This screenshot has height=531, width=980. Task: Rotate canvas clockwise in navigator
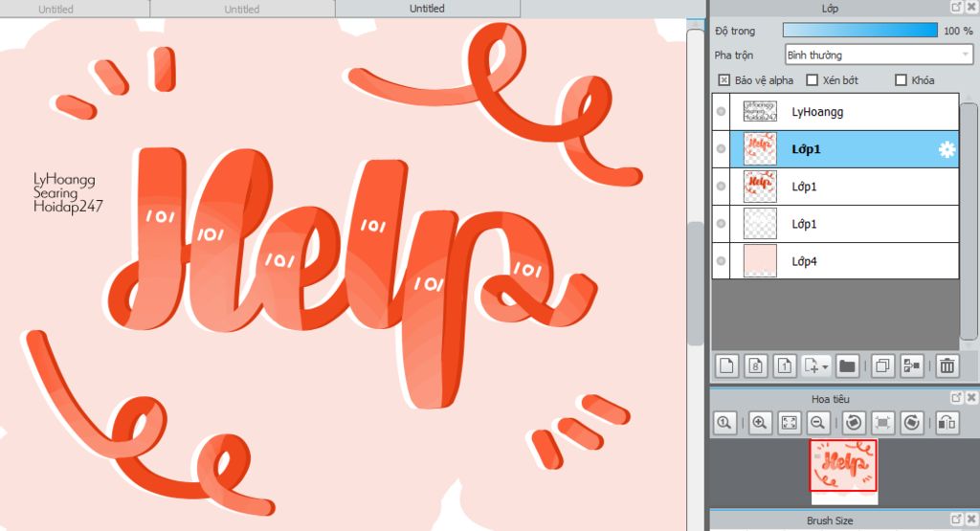click(912, 423)
